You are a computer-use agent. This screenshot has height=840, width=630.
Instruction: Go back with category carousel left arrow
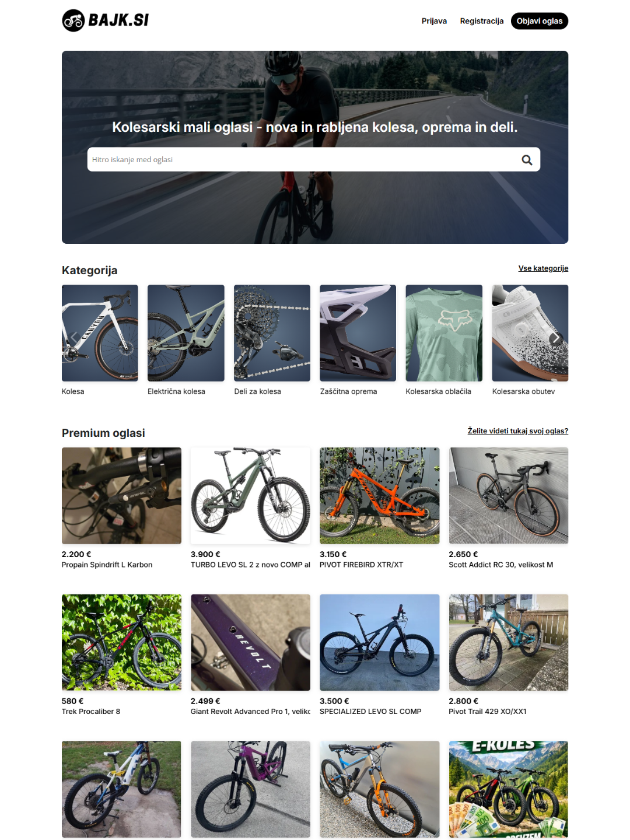tap(74, 338)
